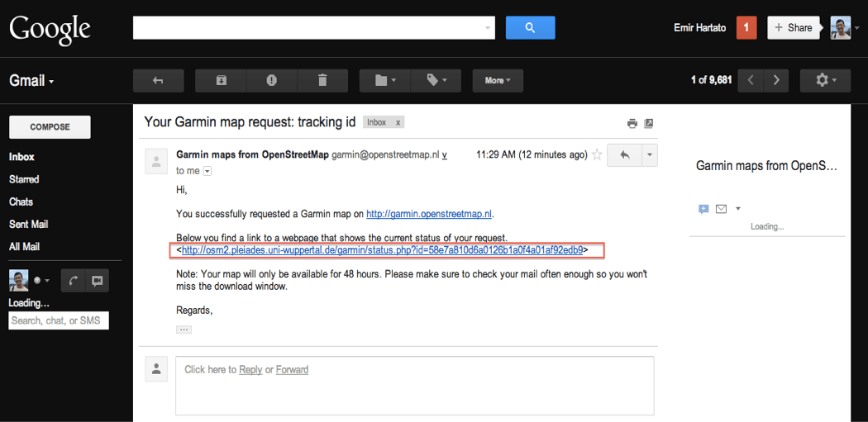The image size is (868, 422).
Task: Remove the Inbox label via x
Action: 398,123
